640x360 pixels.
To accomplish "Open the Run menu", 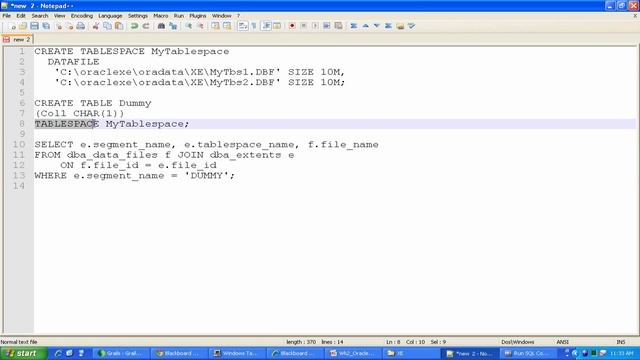I will point(179,16).
